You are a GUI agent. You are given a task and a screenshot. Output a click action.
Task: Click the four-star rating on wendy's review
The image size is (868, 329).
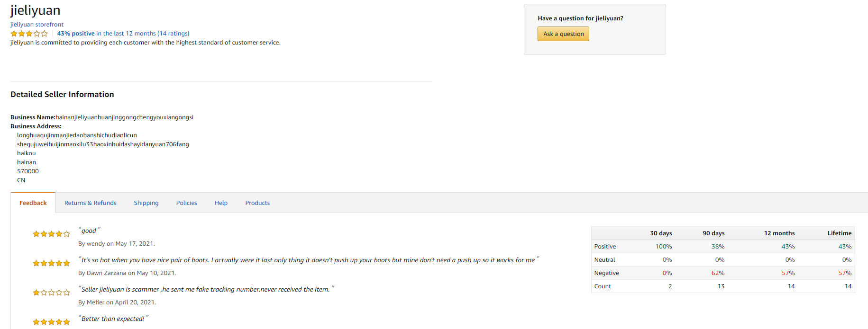pyautogui.click(x=51, y=234)
